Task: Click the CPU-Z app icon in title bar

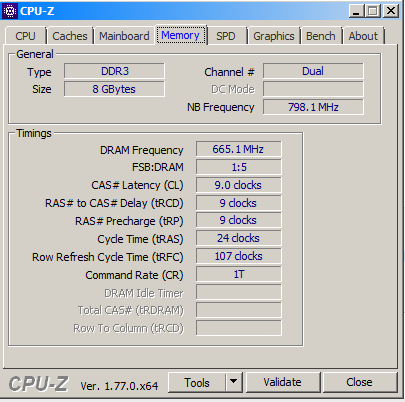Action: click(10, 11)
